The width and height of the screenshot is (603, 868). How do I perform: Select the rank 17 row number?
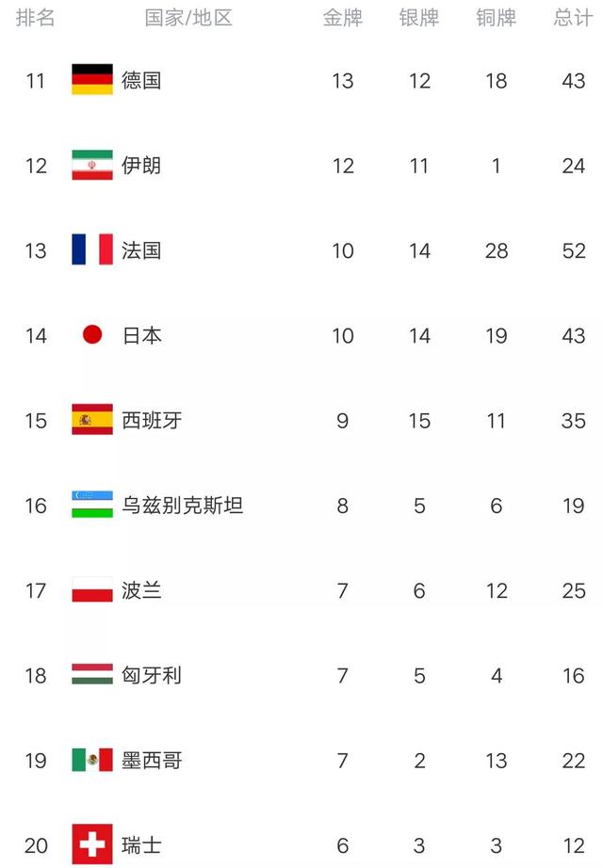pyautogui.click(x=36, y=590)
